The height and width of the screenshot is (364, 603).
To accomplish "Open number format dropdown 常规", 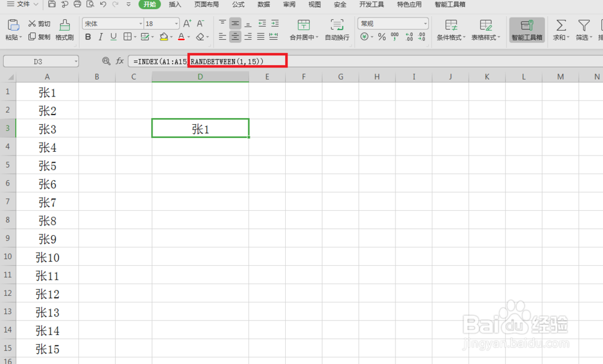I will click(x=425, y=24).
